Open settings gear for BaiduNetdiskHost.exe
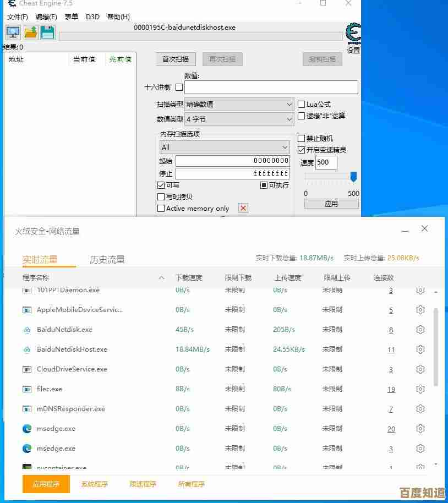Viewport: 448px width, 503px height. click(420, 349)
